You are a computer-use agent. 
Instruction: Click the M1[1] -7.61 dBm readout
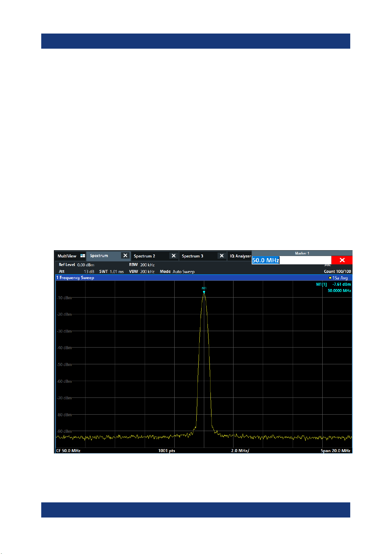pos(333,284)
